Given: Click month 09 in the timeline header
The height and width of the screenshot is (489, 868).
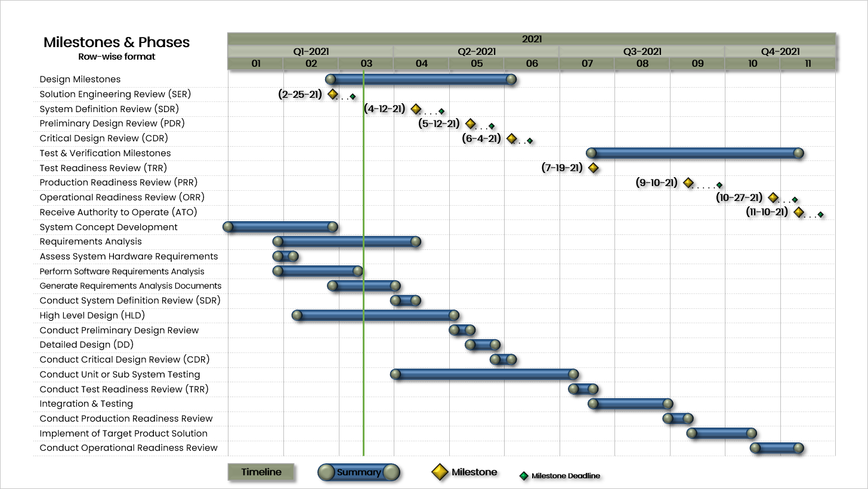Looking at the screenshot, I should [x=698, y=64].
